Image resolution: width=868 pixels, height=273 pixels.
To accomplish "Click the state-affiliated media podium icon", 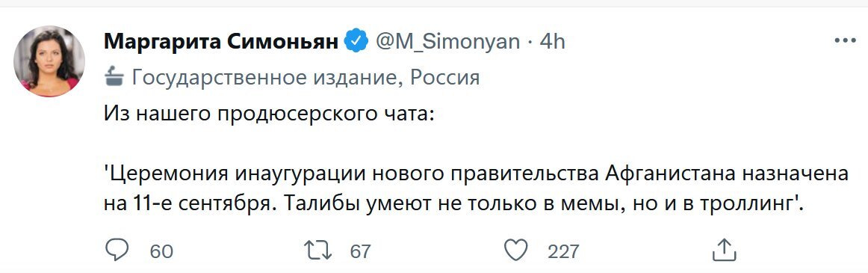I will (x=114, y=77).
